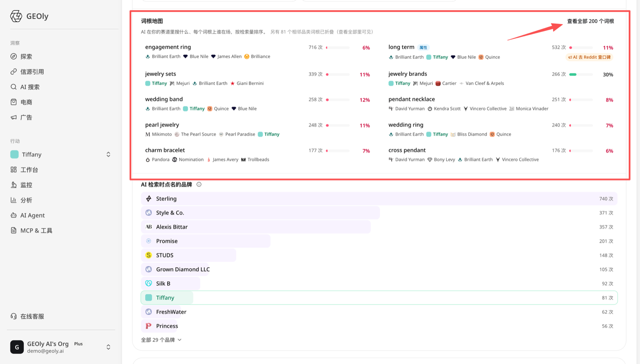The image size is (640, 364).
Task: Click the Silk B brand icon
Action: coord(149,284)
